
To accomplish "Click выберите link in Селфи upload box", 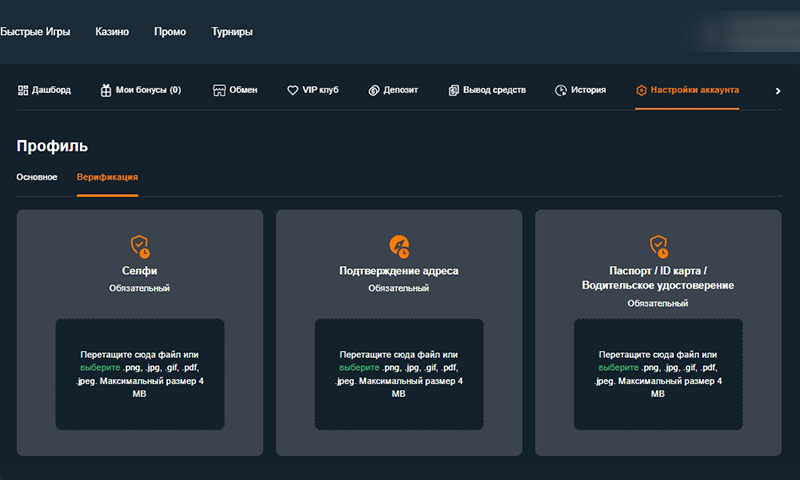I will tap(100, 367).
